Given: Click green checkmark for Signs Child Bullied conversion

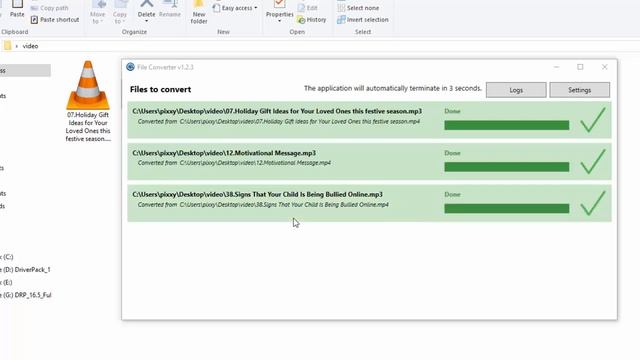Looking at the screenshot, I should [x=593, y=203].
